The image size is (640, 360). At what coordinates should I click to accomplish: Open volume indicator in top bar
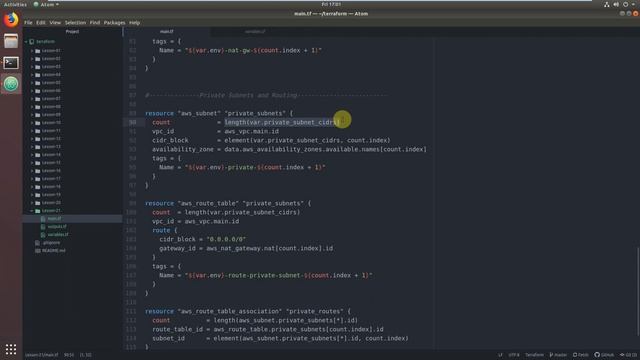click(616, 4)
